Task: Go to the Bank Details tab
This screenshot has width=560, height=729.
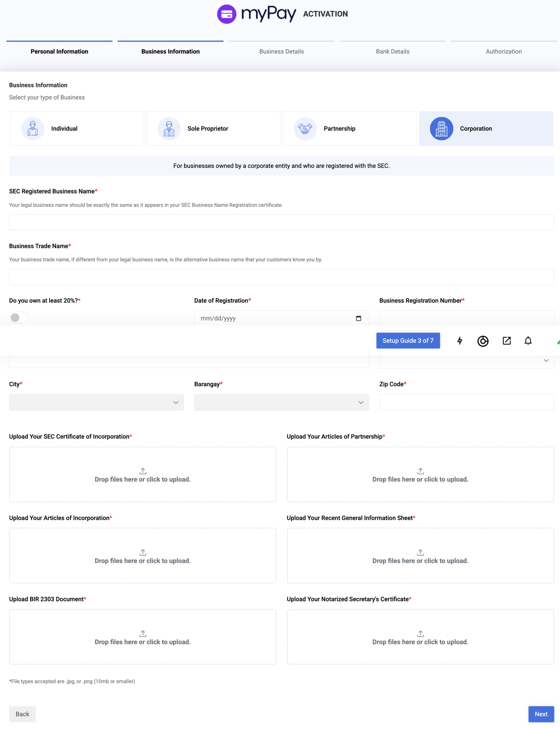Action: point(392,52)
